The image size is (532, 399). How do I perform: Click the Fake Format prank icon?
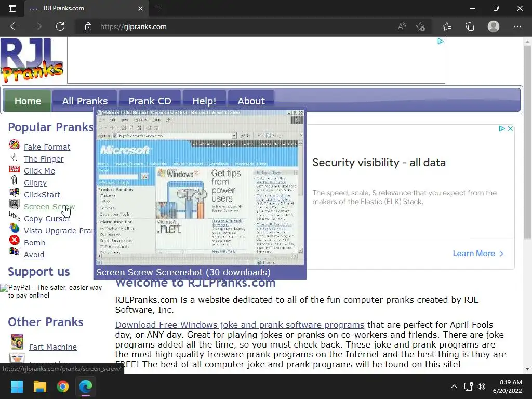[x=14, y=144]
